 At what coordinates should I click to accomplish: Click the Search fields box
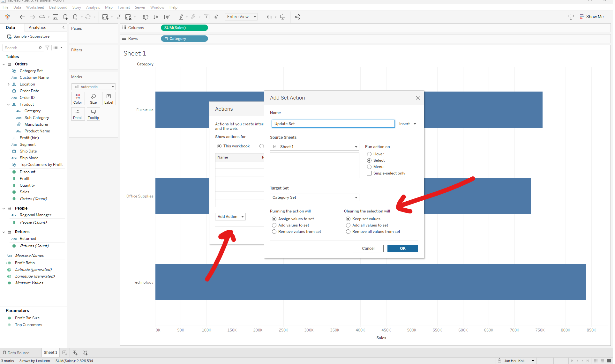pyautogui.click(x=23, y=48)
